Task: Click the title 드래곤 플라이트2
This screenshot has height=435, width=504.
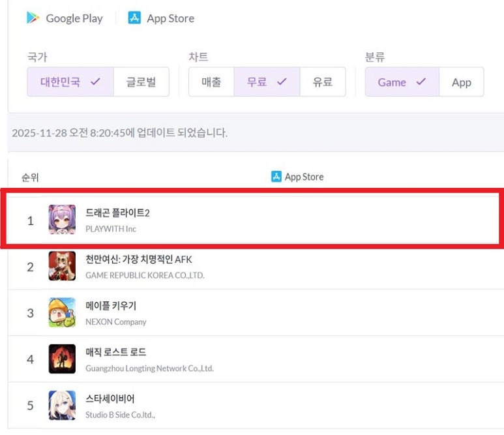Action: (117, 213)
